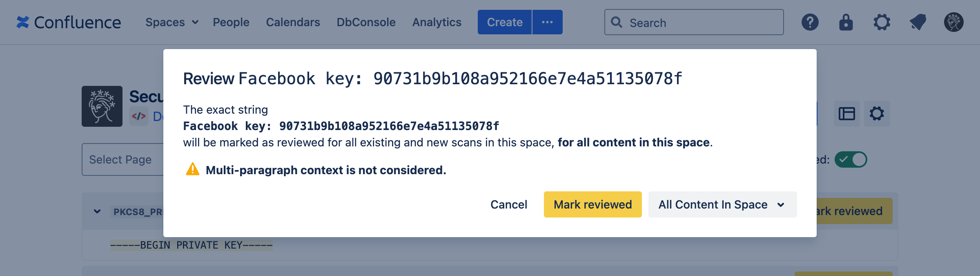Click the space logo thumbnail

102,106
